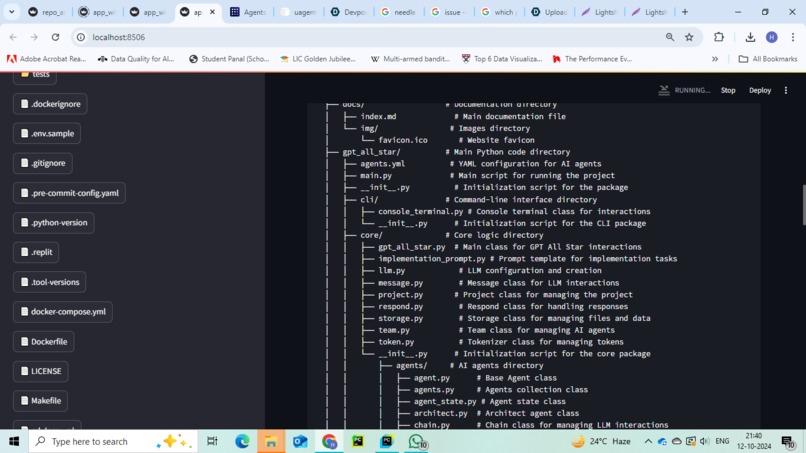Select the Makefile file button
806x453 pixels.
coord(41,401)
